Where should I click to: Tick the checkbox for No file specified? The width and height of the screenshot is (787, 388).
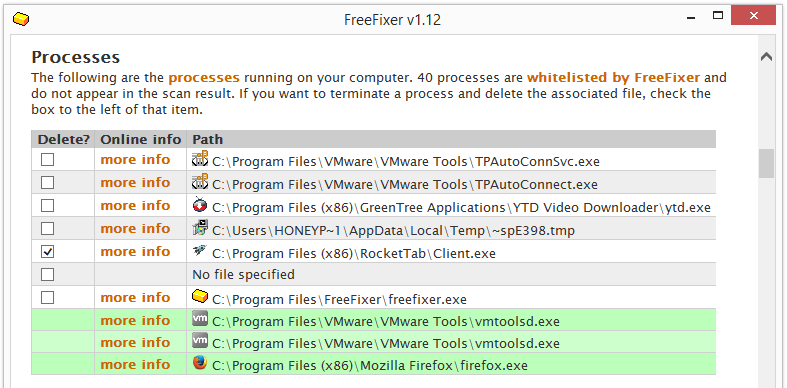(47, 275)
